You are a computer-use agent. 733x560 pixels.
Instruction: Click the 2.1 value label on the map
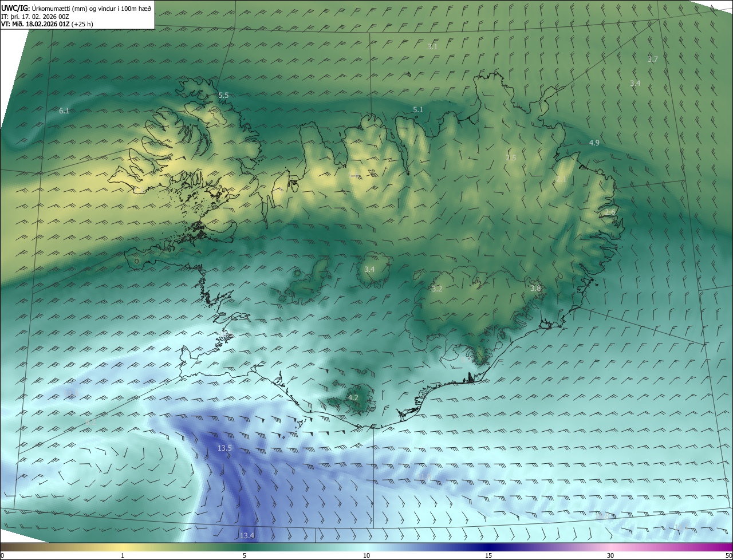[561, 179]
